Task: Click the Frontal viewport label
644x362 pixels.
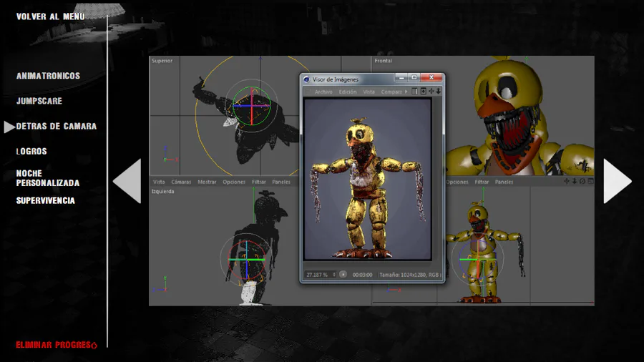Action: pos(384,61)
